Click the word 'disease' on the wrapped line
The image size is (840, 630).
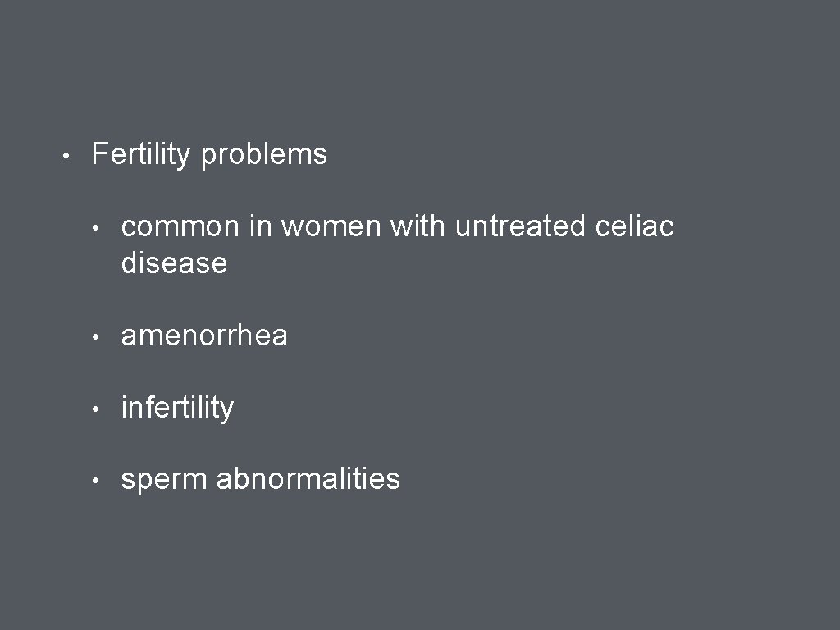coord(174,262)
